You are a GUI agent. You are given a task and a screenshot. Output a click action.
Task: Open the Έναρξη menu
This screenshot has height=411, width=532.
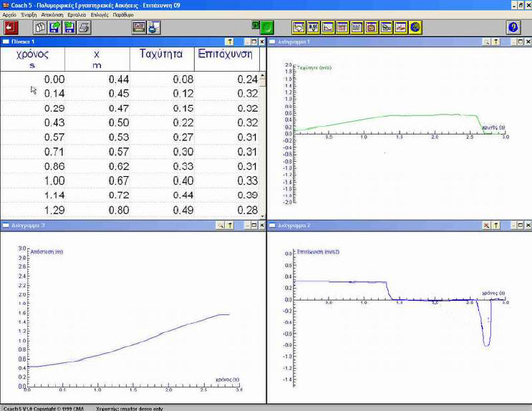[x=29, y=15]
